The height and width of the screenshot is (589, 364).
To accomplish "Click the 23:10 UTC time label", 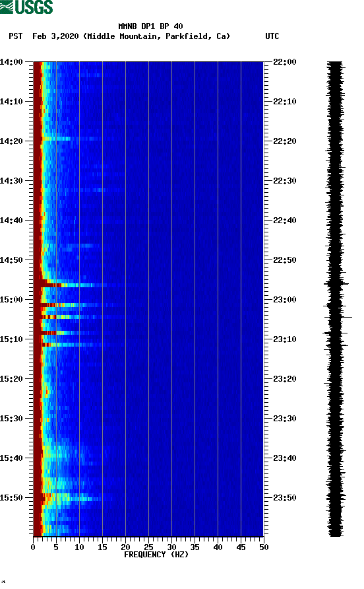I will point(284,339).
